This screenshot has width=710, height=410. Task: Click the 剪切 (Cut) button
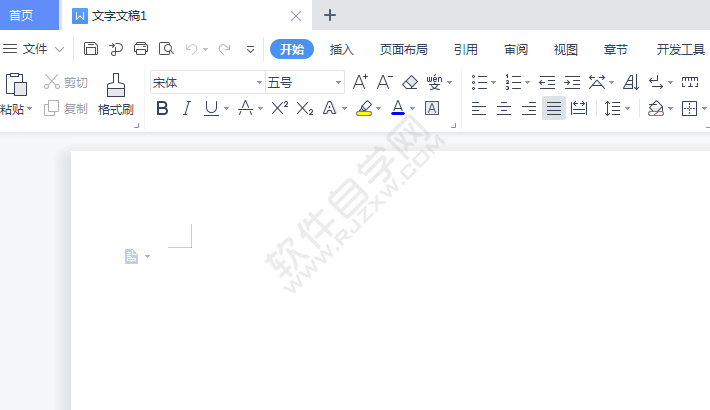pyautogui.click(x=66, y=82)
